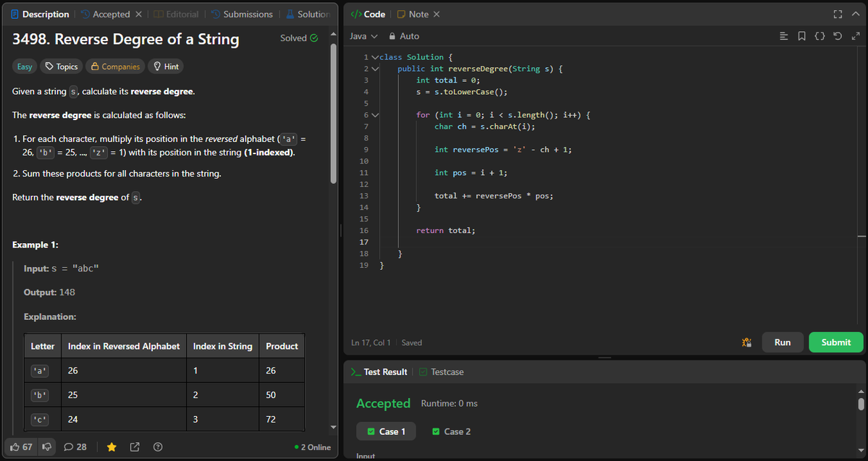Click the 'Index in Reversed Alphabet' table header
The image size is (868, 461).
click(124, 346)
